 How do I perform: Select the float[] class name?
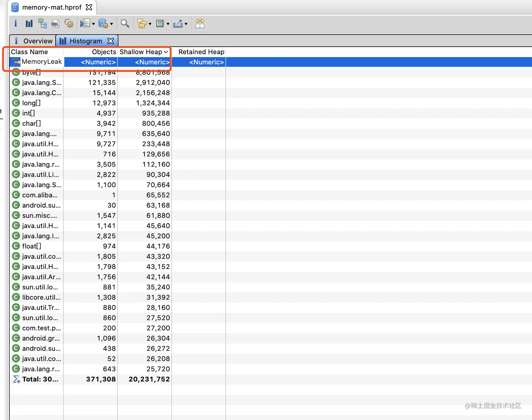click(x=32, y=246)
